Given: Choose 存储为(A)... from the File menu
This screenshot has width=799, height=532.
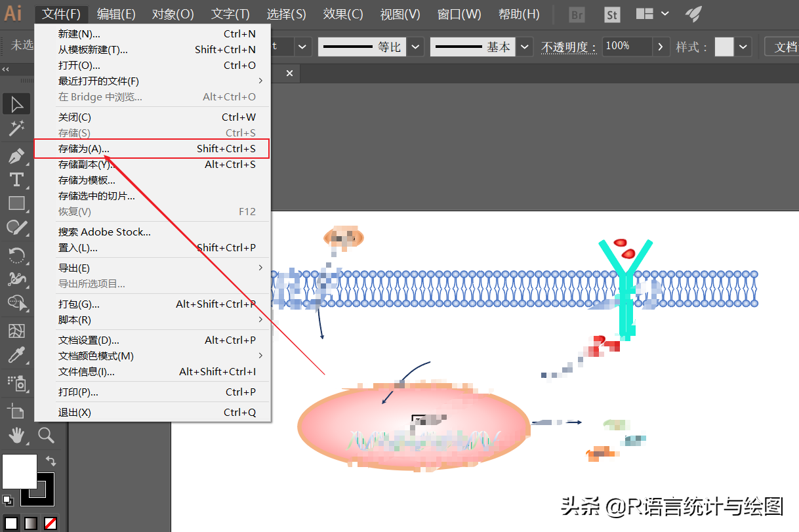Looking at the screenshot, I should (x=152, y=149).
